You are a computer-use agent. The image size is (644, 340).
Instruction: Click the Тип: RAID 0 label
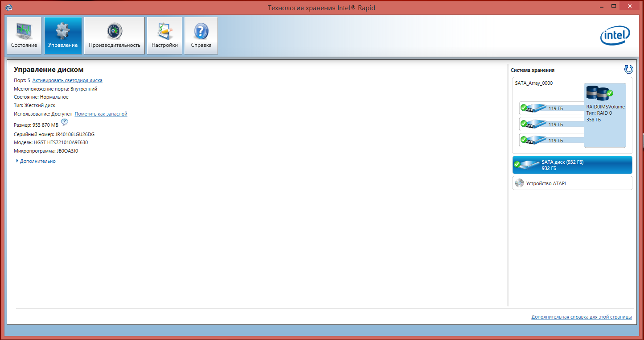[599, 113]
